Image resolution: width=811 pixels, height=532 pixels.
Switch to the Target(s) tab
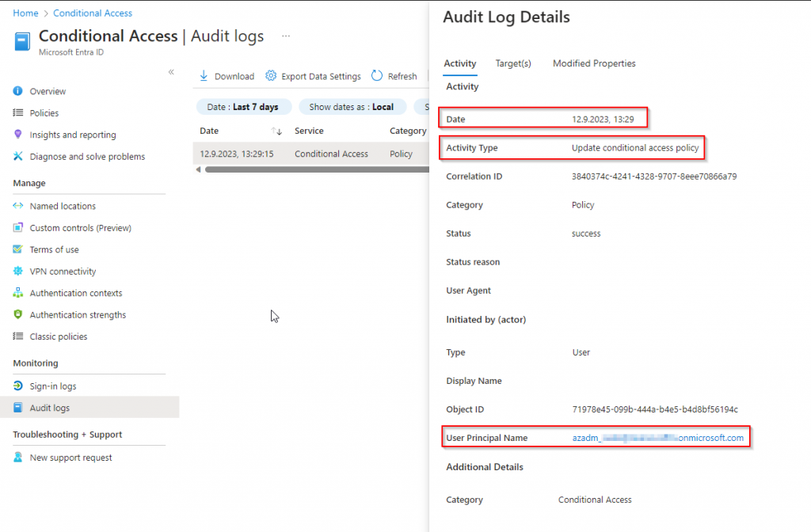pos(513,63)
